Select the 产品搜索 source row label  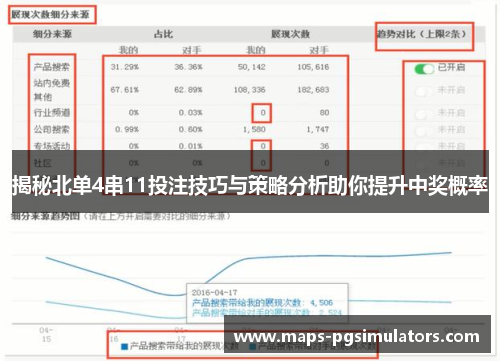tap(52, 67)
